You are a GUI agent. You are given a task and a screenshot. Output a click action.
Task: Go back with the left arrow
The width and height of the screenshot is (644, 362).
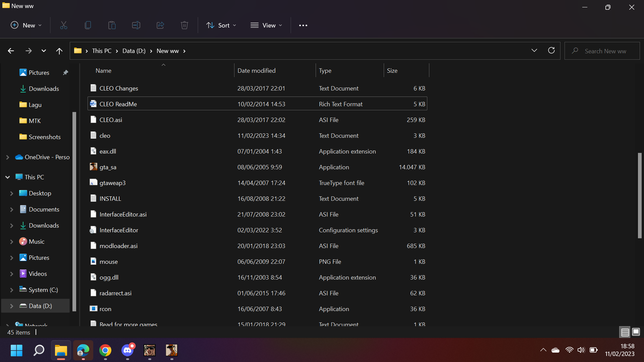11,51
